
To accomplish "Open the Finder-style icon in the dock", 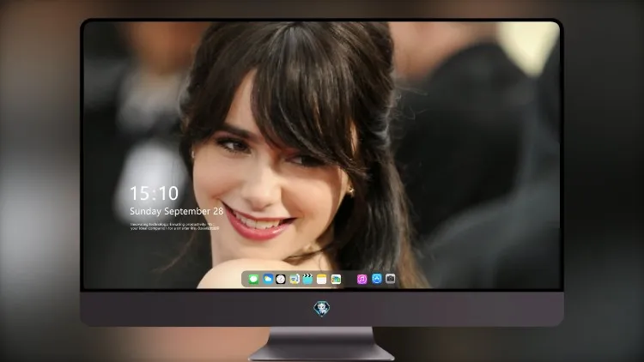I will pos(294,280).
